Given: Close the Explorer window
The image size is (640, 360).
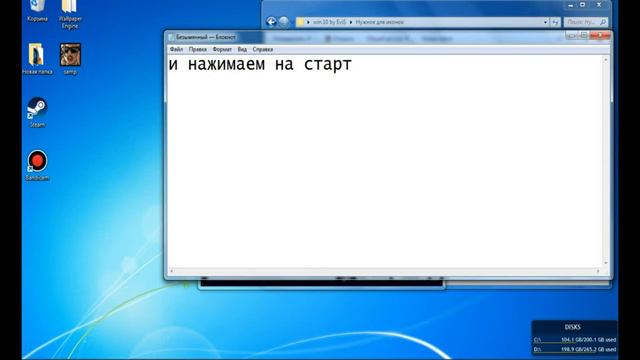Looking at the screenshot, I should 599,5.
